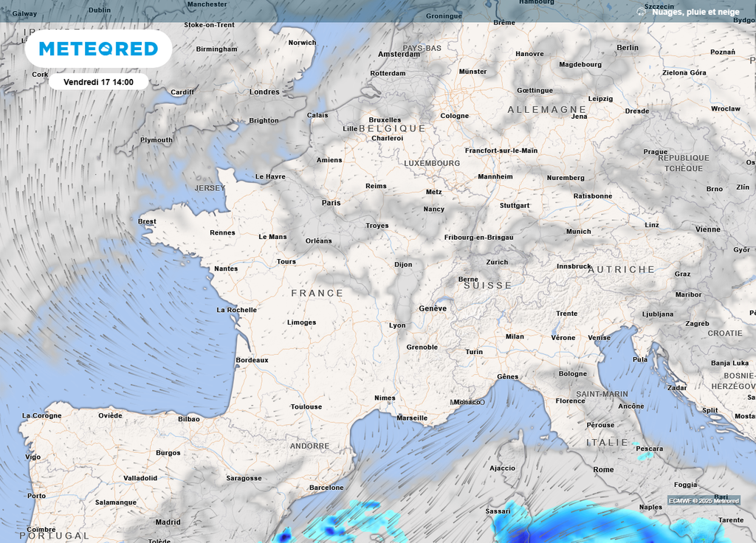Screen dimensions: 756x543
Task: Pick Bordeaux on the map
Action: pos(252,360)
